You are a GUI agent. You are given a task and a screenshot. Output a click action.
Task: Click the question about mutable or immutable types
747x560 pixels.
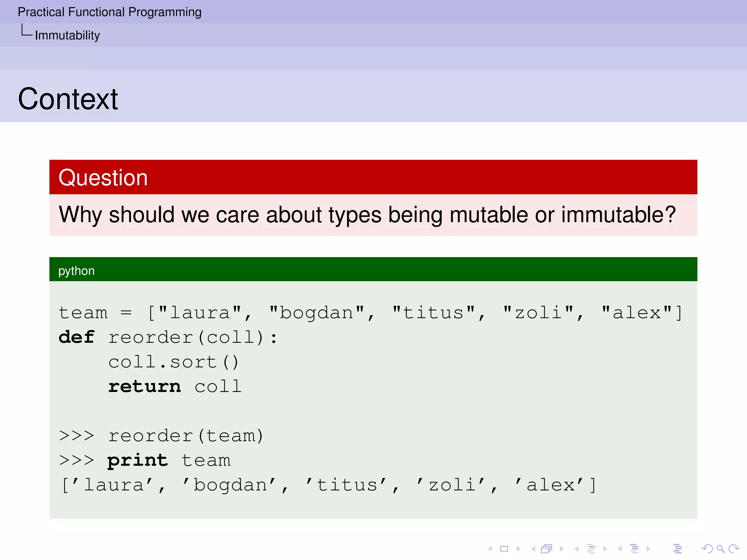tap(367, 215)
